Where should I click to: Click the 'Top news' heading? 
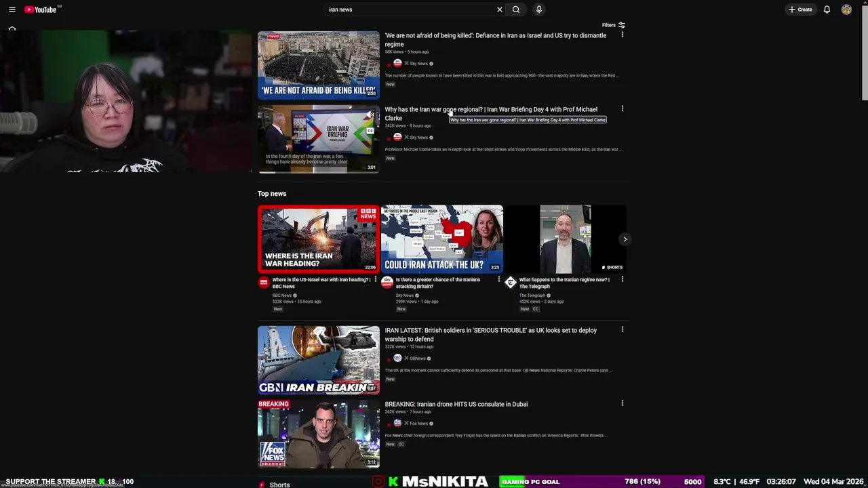[x=272, y=194]
